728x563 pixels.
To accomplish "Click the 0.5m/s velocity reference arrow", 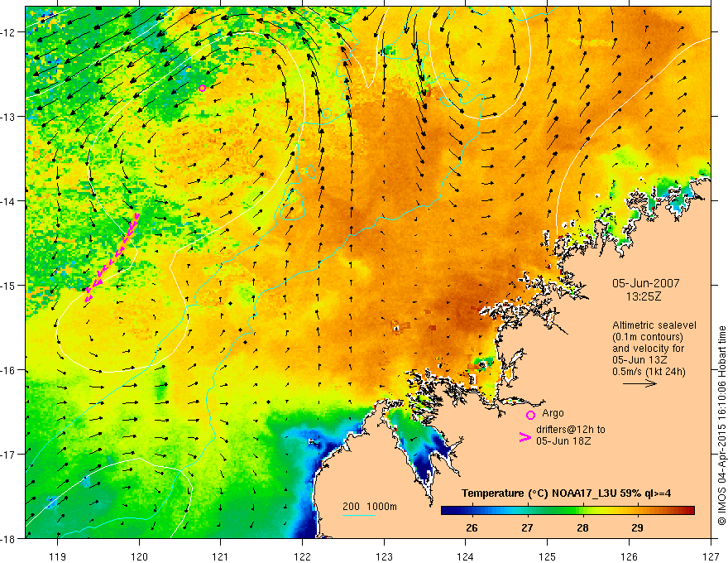I will (639, 383).
